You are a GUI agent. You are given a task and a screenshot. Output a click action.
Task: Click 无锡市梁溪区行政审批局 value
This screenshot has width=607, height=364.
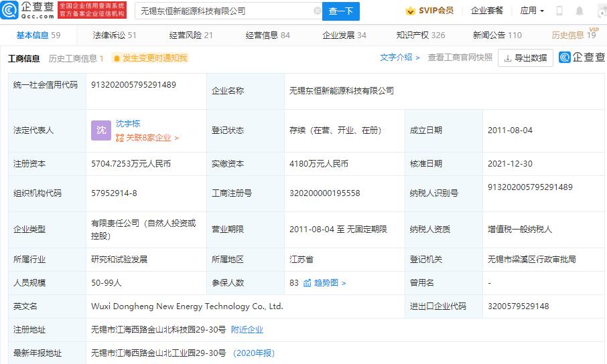tap(532, 260)
